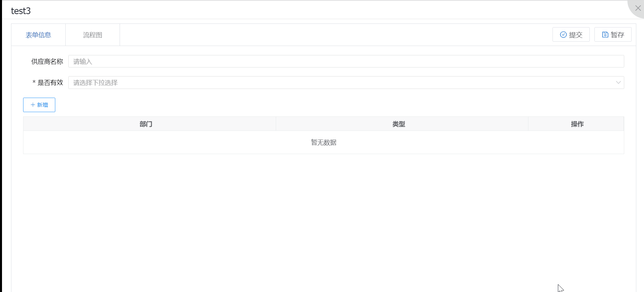Click the 供应商名称 field label
Image resolution: width=644 pixels, height=292 pixels.
pyautogui.click(x=47, y=61)
